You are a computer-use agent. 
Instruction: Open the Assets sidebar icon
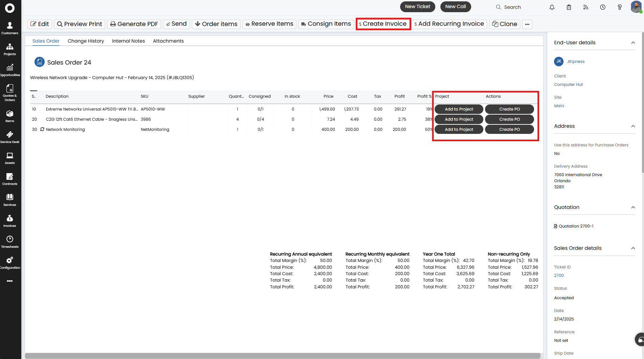pyautogui.click(x=10, y=158)
